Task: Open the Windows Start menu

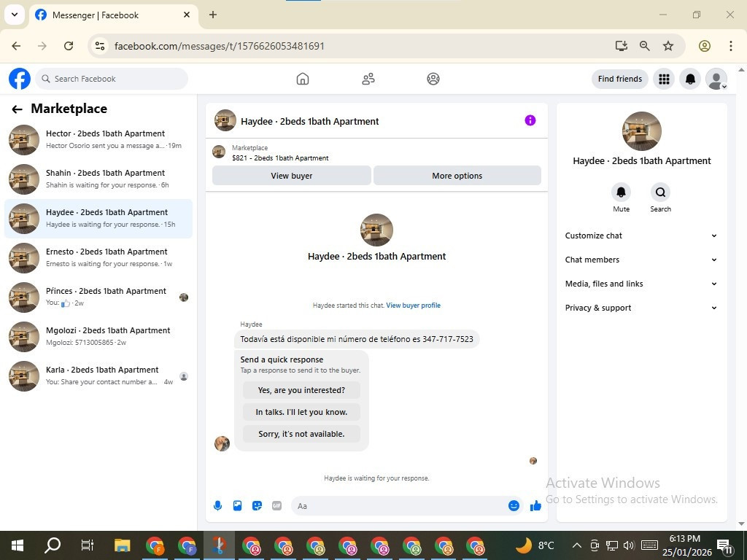Action: pyautogui.click(x=18, y=545)
